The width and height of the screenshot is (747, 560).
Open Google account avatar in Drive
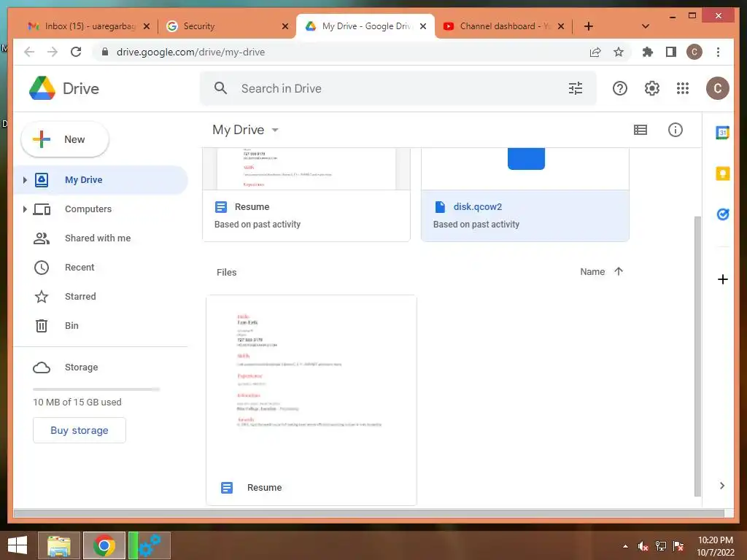pos(718,88)
